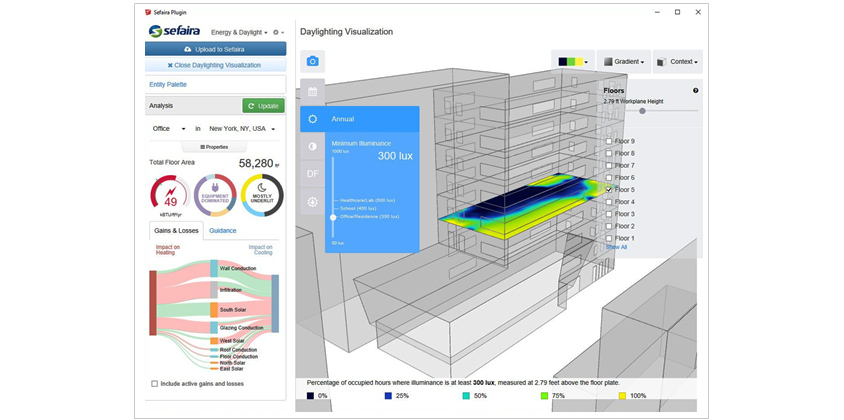Click the minimum illuminance slider handle

(x=333, y=216)
